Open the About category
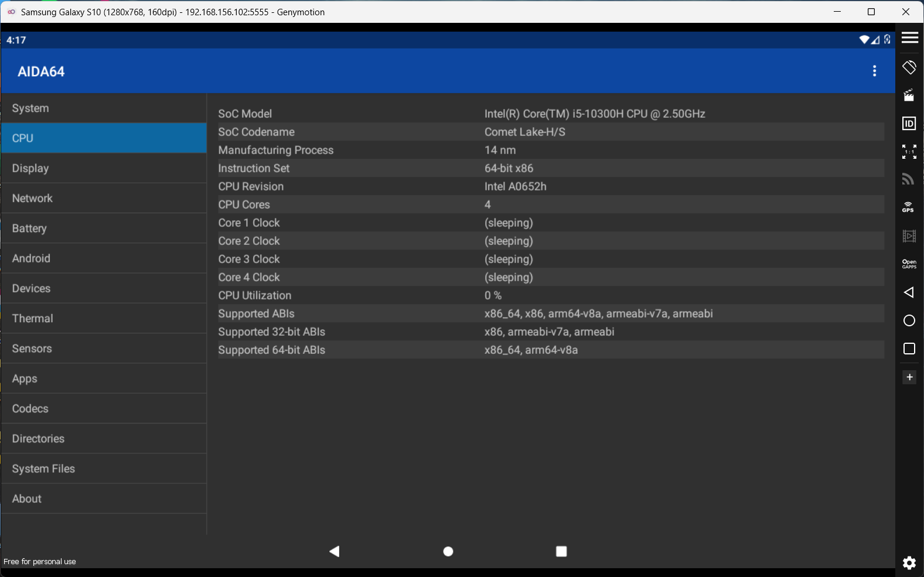 click(x=104, y=499)
